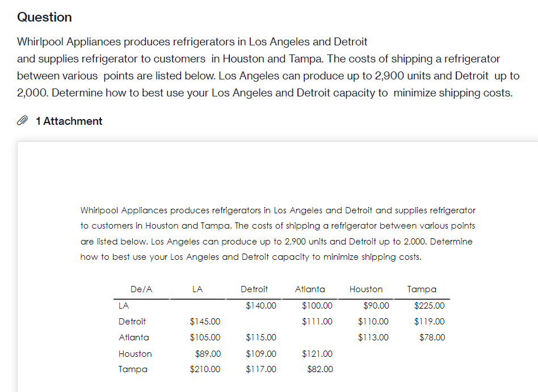
Task: Open the attached problem image thumbnail
Action: (278, 267)
